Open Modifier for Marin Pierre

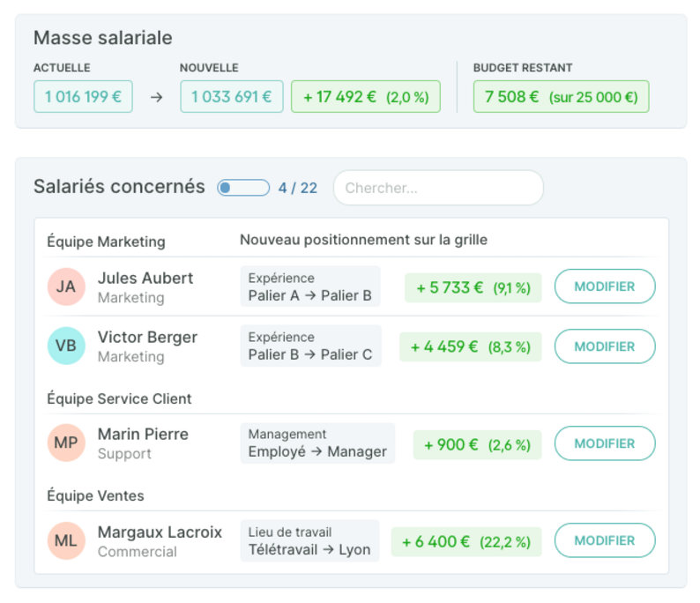pyautogui.click(x=605, y=443)
